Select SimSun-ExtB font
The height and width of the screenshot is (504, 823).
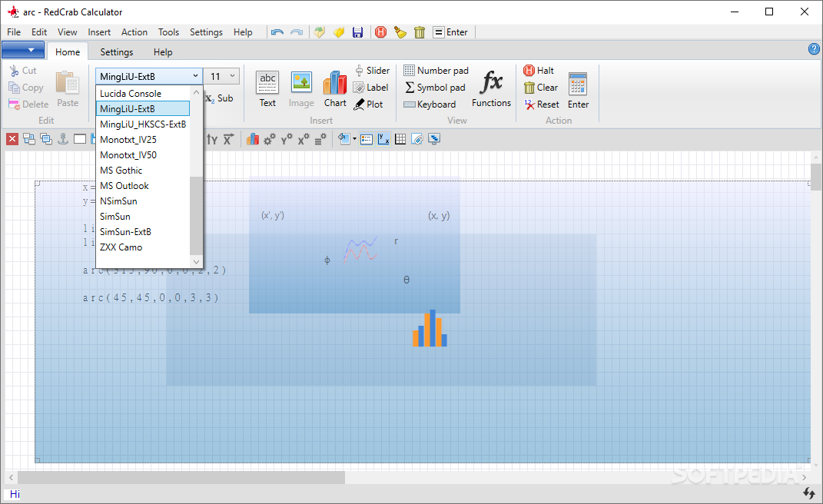(x=143, y=231)
